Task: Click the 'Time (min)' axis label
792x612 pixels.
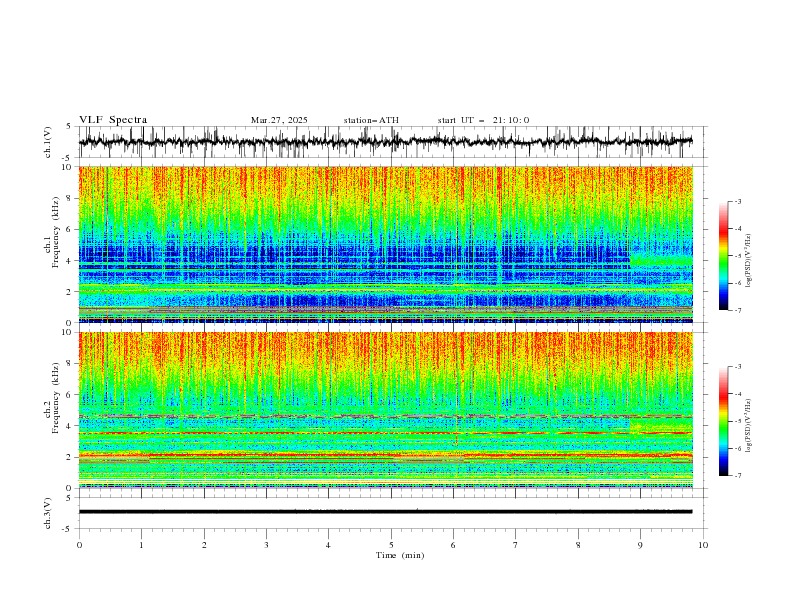Action: [x=400, y=555]
